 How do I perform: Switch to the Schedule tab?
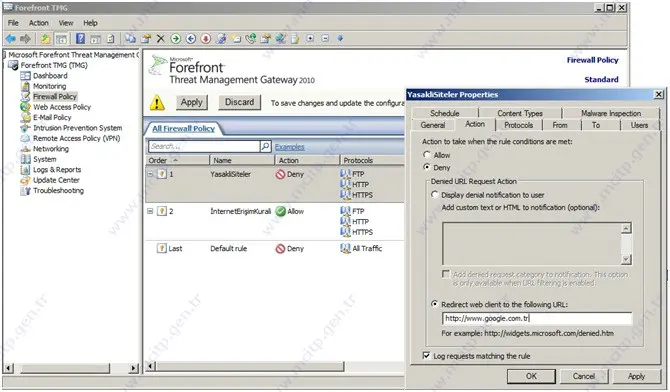coord(445,113)
